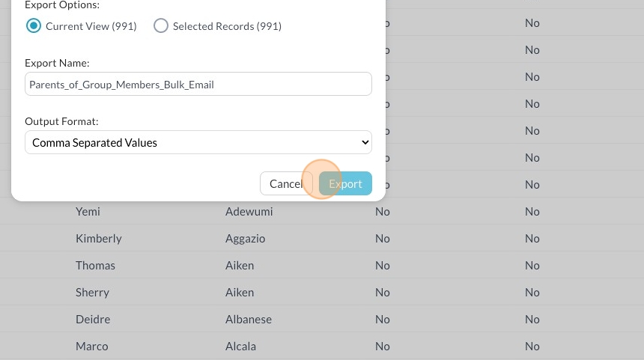Select the Current View (991) radio button
Screen dimensions: 644x360
click(34, 26)
